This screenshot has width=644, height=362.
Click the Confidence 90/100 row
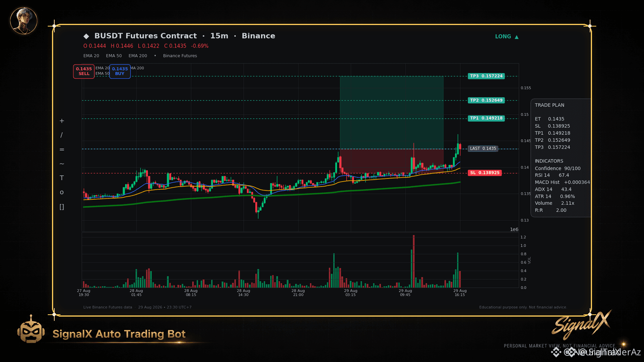tap(558, 168)
